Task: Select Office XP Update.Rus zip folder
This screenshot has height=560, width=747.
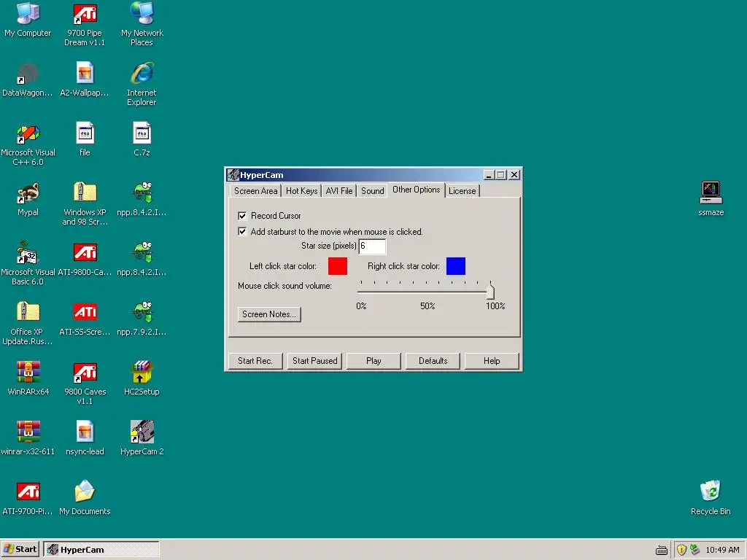Action: [x=28, y=324]
